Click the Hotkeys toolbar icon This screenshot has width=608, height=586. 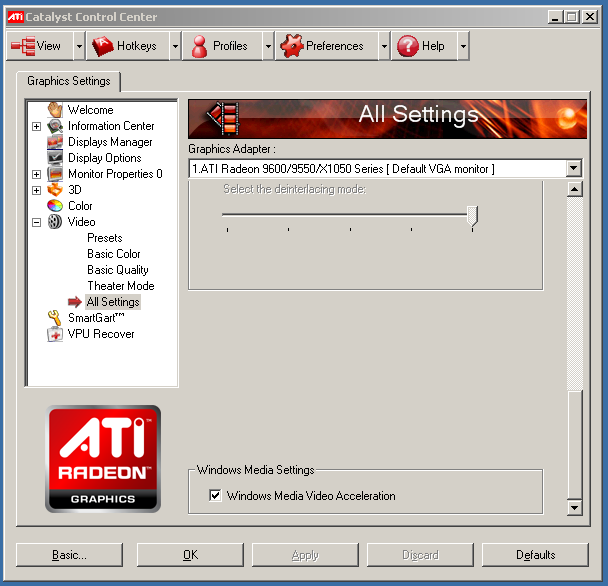click(102, 46)
